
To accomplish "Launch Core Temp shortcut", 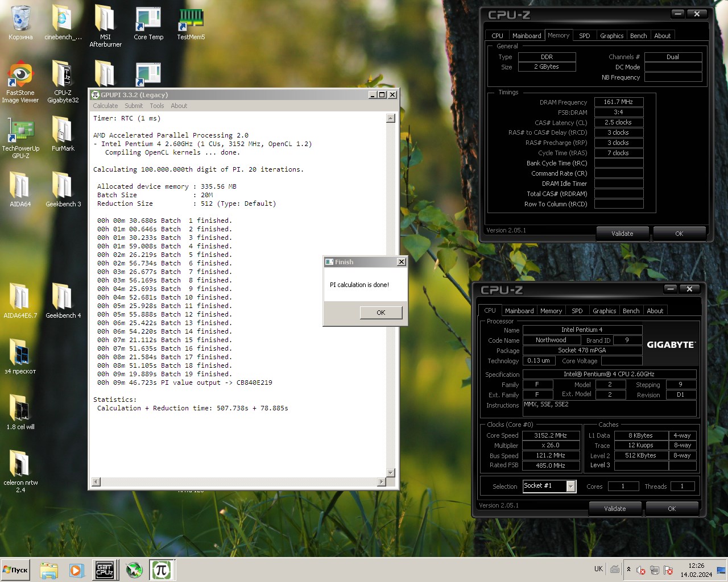I will [148, 23].
